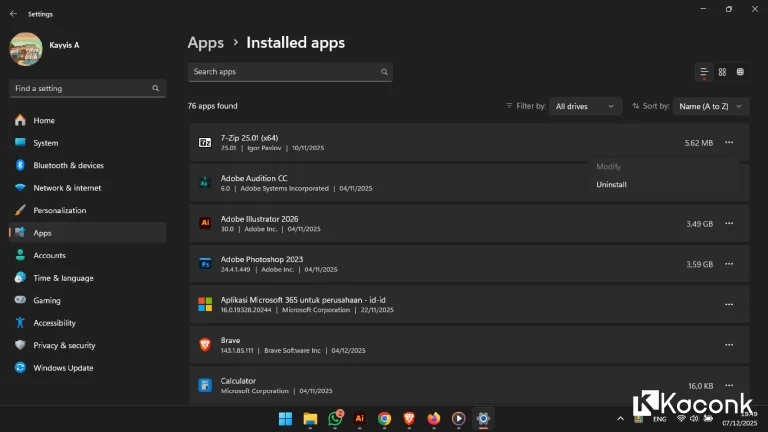Screen dimensions: 768x432
Task: Click the Adobe Audition CC icon
Action: click(x=205, y=183)
